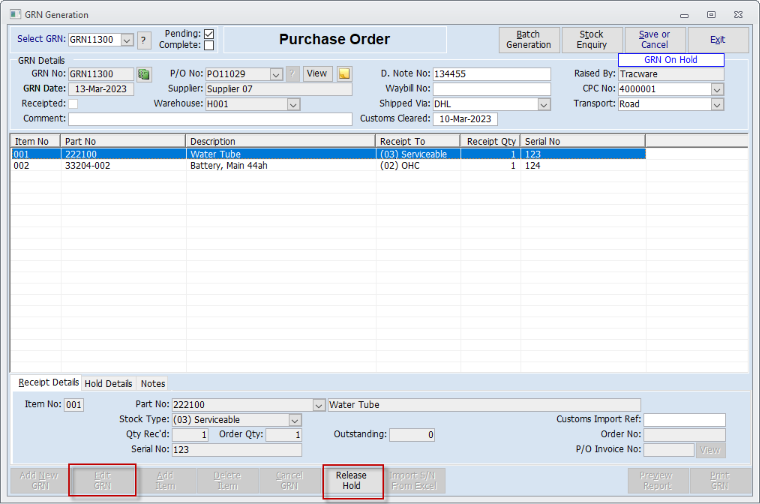Click the Customs Import Ref field

tap(684, 420)
